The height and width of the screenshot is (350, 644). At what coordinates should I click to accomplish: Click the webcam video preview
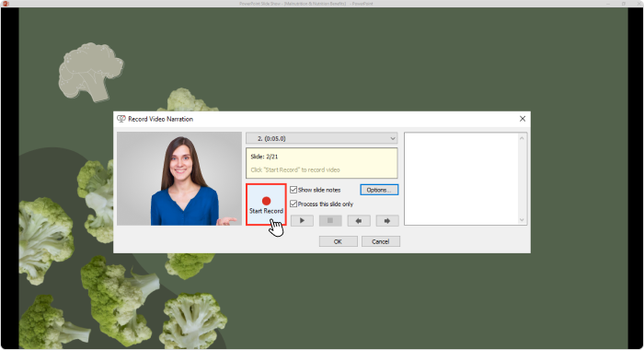pyautogui.click(x=179, y=179)
